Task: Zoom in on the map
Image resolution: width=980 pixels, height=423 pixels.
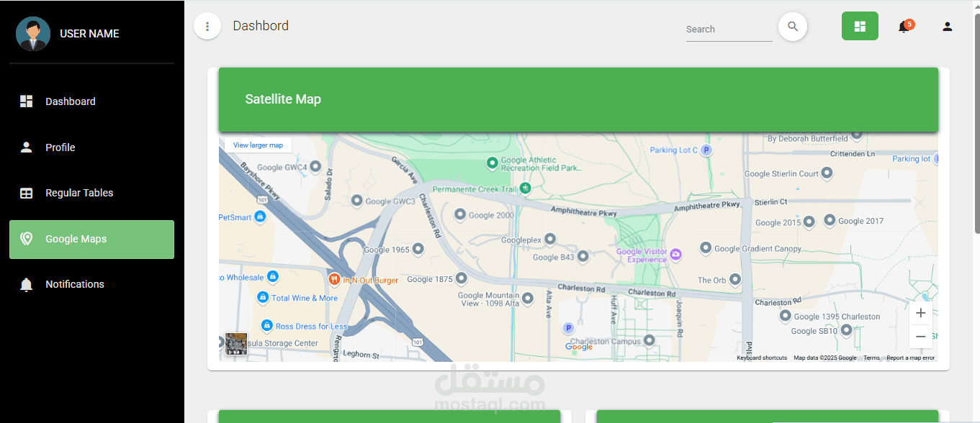Action: point(920,313)
